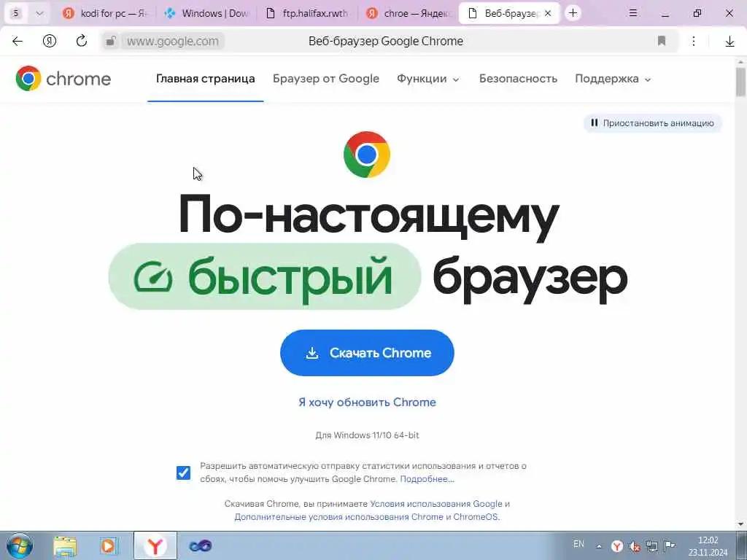Expand the Поддержка dropdown menu

coord(613,79)
